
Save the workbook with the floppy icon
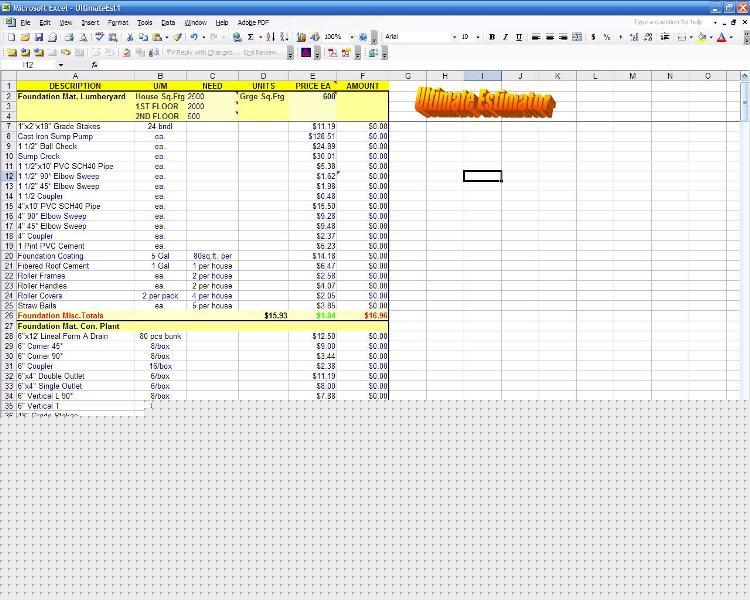39,37
